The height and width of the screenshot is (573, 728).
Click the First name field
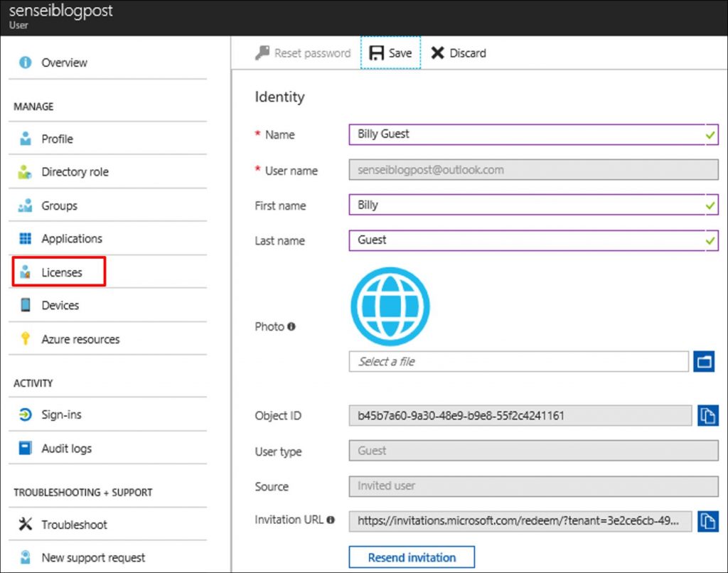point(533,205)
